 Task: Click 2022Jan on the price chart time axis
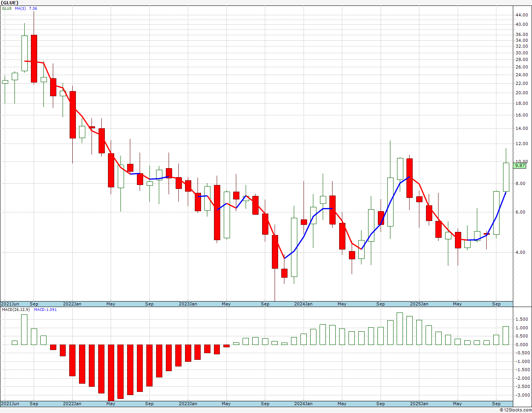tap(72, 304)
